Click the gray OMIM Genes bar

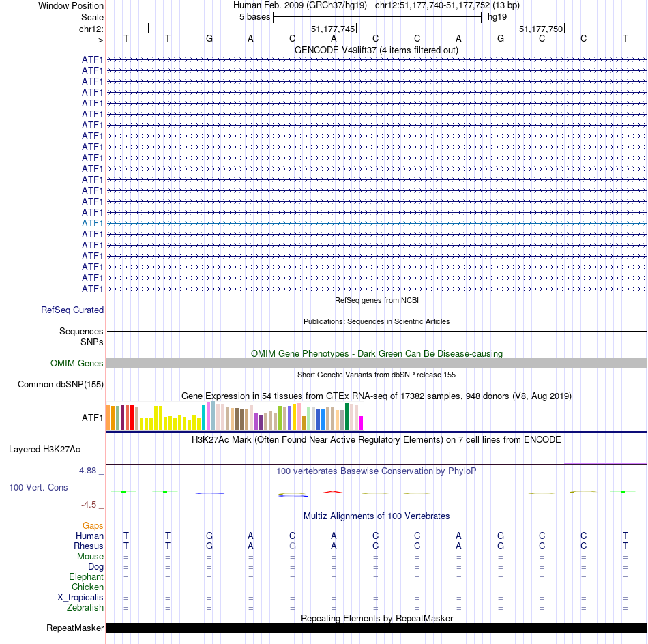(377, 364)
